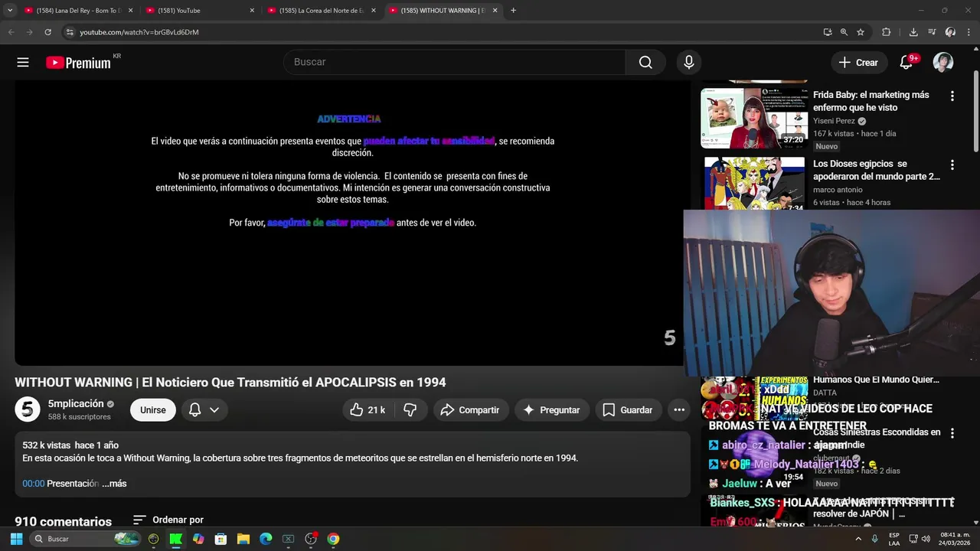This screenshot has width=980, height=551.
Task: Click Yiseni Perez channel name
Action: tap(834, 121)
